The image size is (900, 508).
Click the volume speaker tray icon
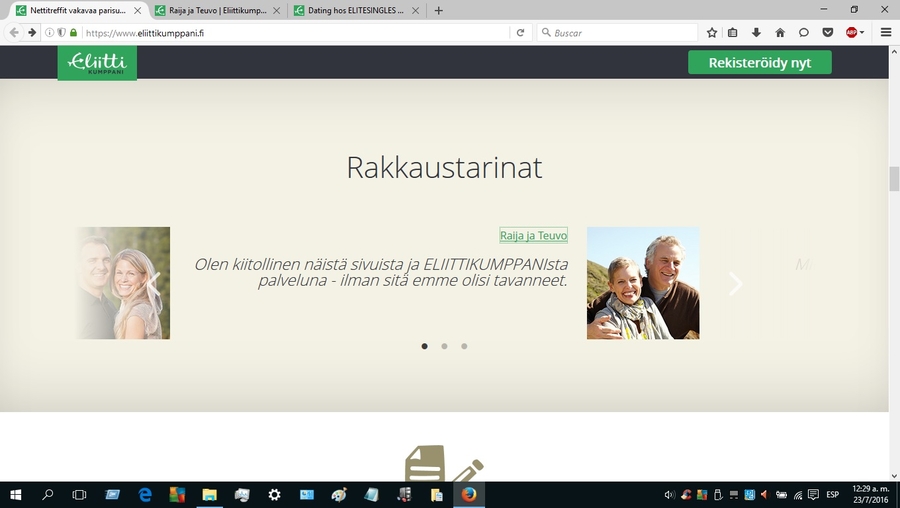[x=669, y=495]
